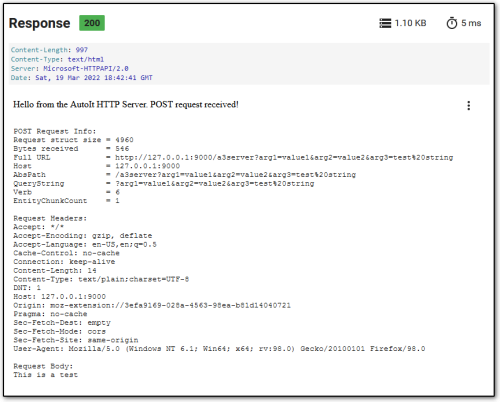This screenshot has width=500, height=402.
Task: Click the QueryString line in request info
Action: pyautogui.click(x=164, y=183)
